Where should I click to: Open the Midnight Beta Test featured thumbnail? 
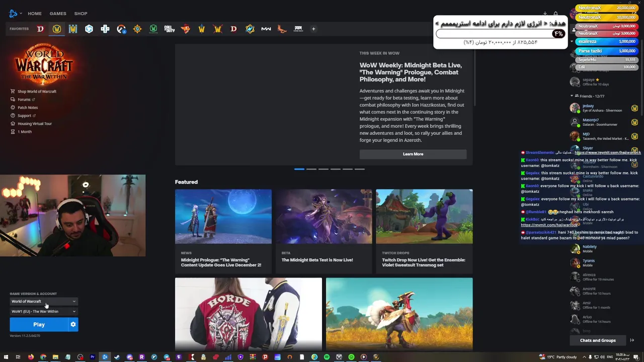324,217
